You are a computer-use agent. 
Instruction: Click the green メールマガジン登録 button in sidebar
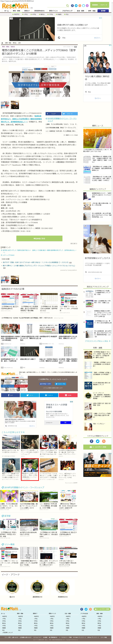(97, 447)
